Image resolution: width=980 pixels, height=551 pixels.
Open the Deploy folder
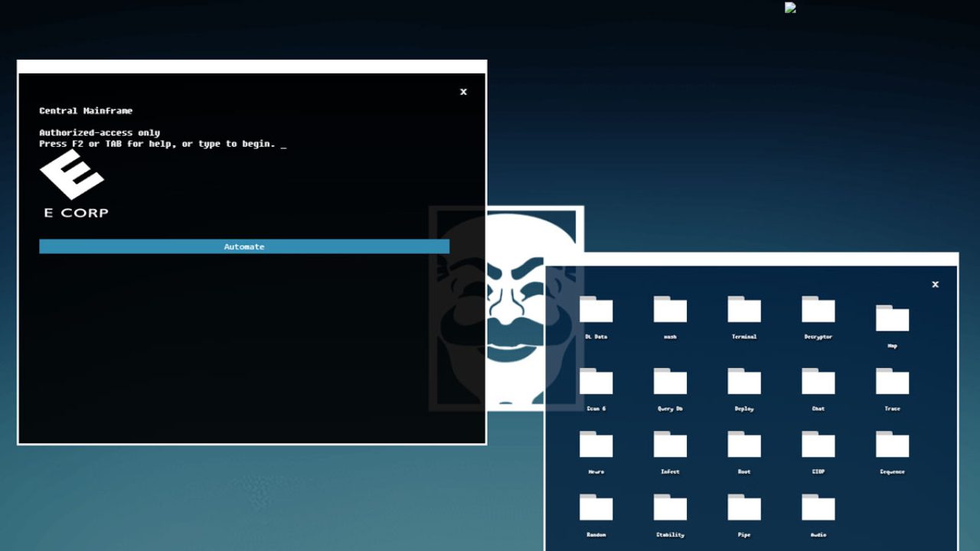[744, 381]
